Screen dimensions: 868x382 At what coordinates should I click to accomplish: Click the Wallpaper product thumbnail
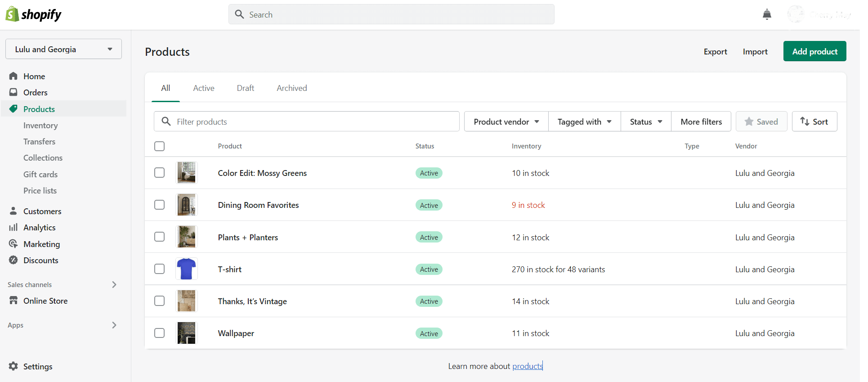coord(187,333)
